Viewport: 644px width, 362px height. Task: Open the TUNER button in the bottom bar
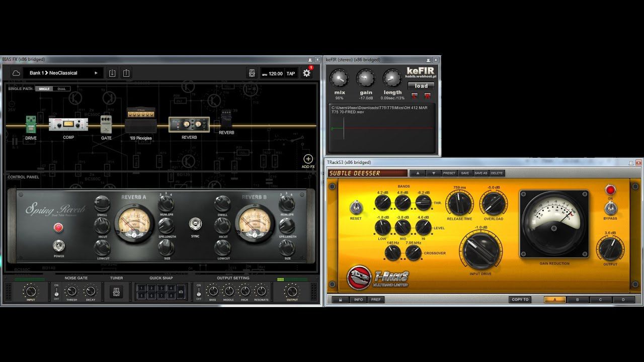click(116, 292)
